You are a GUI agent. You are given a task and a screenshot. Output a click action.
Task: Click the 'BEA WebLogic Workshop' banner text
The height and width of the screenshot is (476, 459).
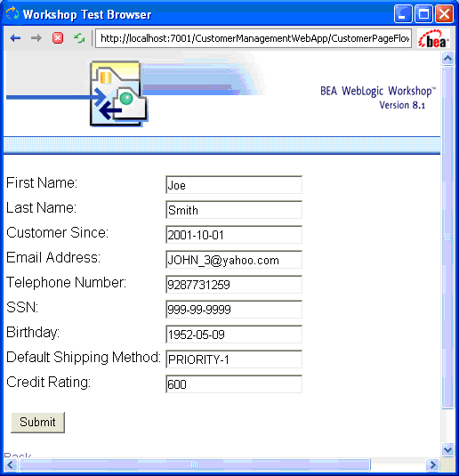click(x=378, y=91)
